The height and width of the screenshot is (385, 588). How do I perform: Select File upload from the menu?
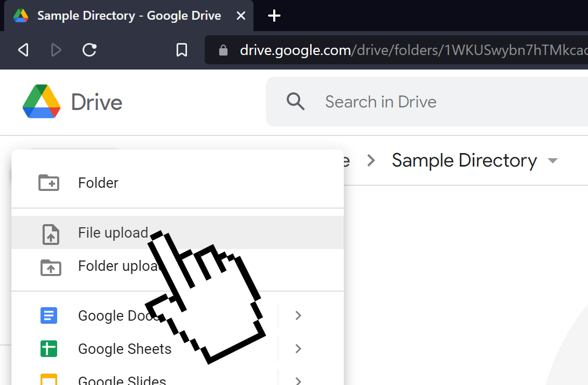178,232
